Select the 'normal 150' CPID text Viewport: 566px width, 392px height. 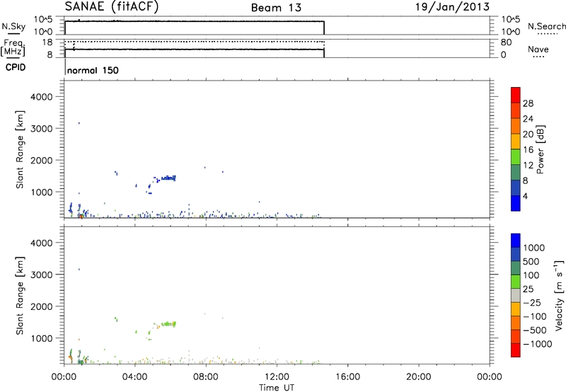coord(93,71)
